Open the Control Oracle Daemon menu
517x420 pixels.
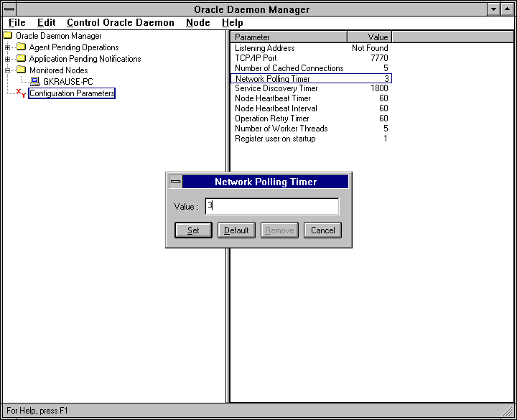(120, 22)
